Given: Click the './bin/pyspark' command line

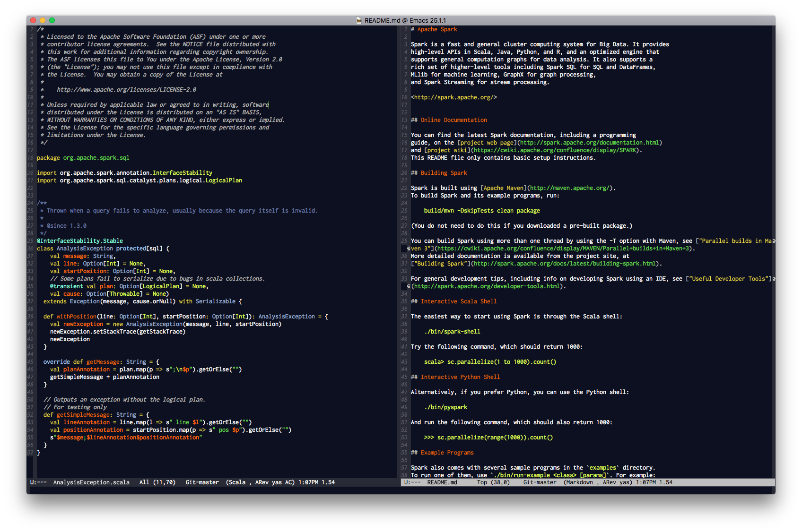Looking at the screenshot, I should pos(445,407).
